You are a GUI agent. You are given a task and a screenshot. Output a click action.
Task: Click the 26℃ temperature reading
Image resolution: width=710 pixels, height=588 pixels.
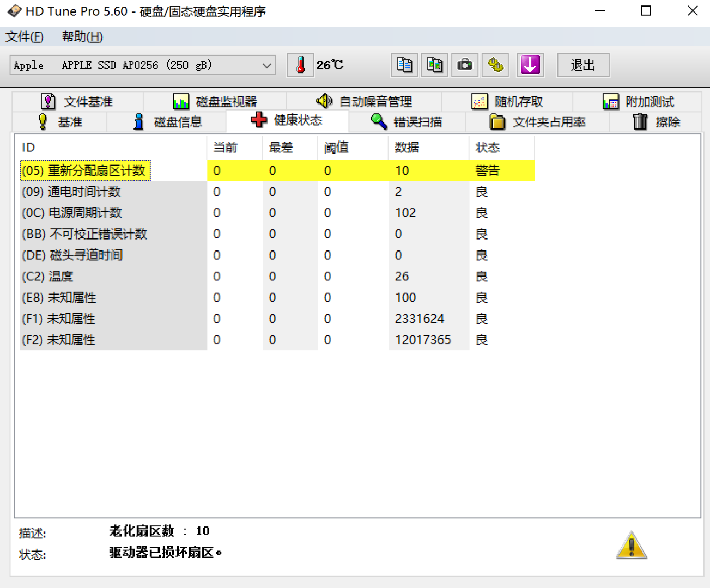330,65
